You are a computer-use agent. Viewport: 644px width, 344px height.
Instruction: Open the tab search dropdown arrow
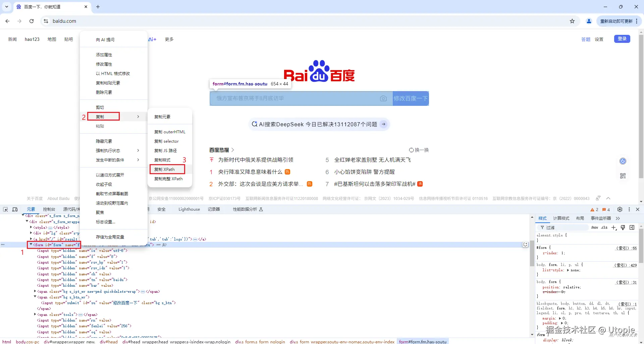click(x=7, y=7)
